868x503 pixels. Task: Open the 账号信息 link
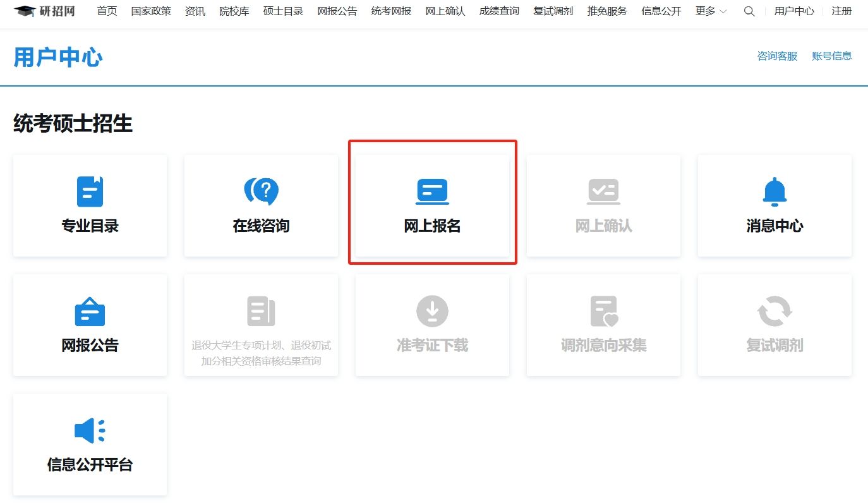[x=831, y=56]
